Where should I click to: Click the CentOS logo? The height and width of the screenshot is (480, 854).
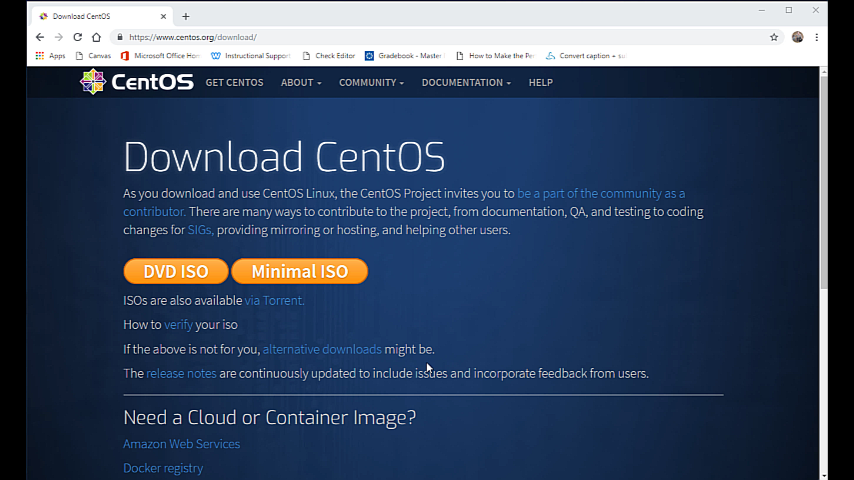point(137,82)
